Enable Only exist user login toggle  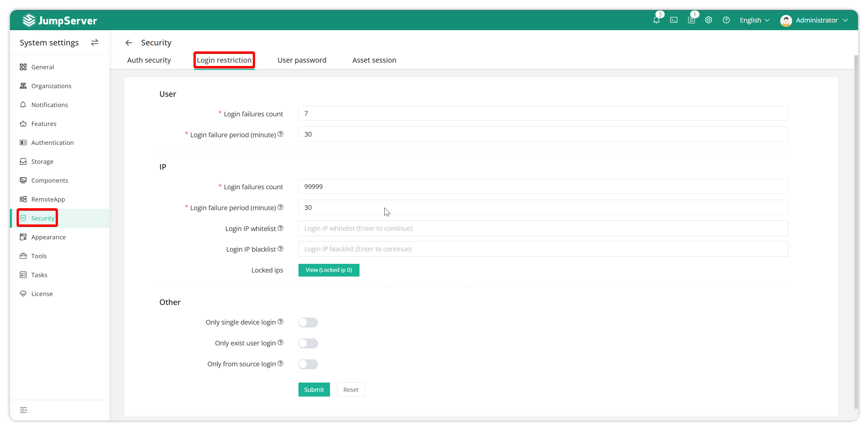coord(308,343)
